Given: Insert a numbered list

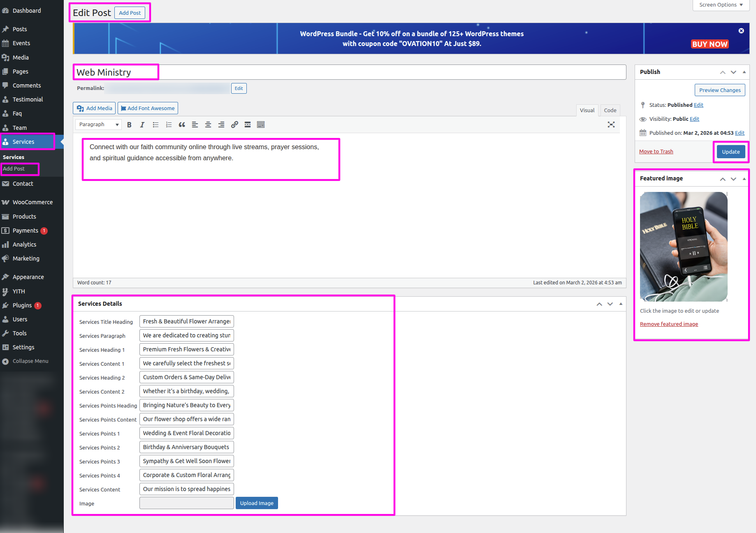Looking at the screenshot, I should pos(169,125).
